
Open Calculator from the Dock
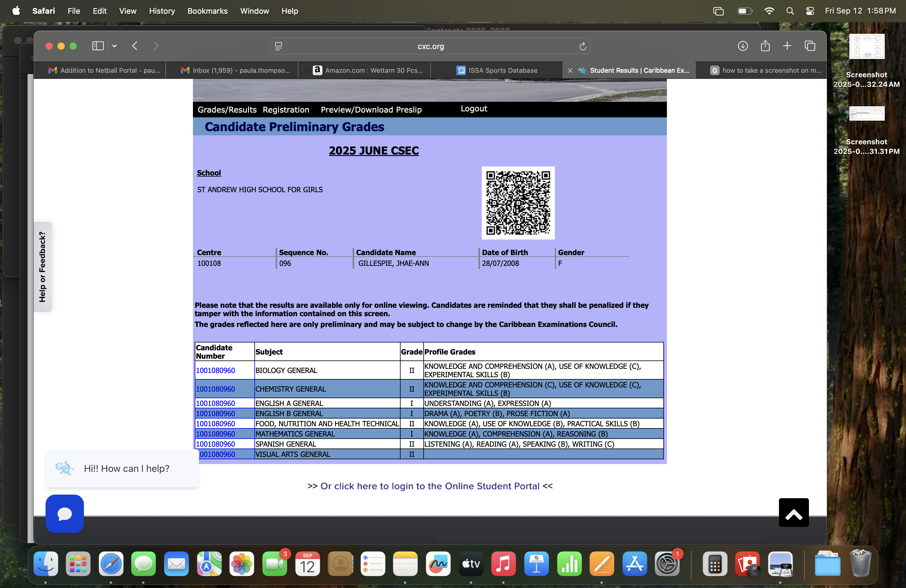tap(715, 564)
